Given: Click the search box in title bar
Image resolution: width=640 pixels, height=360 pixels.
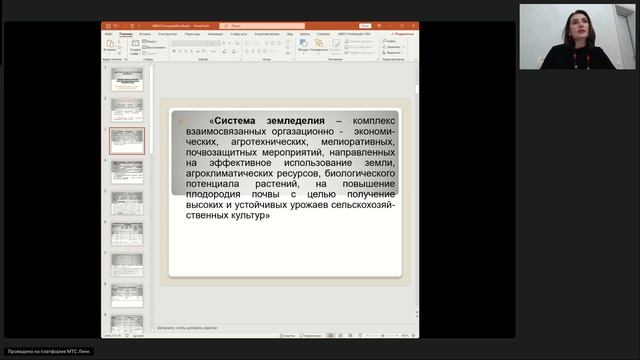Looking at the screenshot, I should (x=262, y=26).
